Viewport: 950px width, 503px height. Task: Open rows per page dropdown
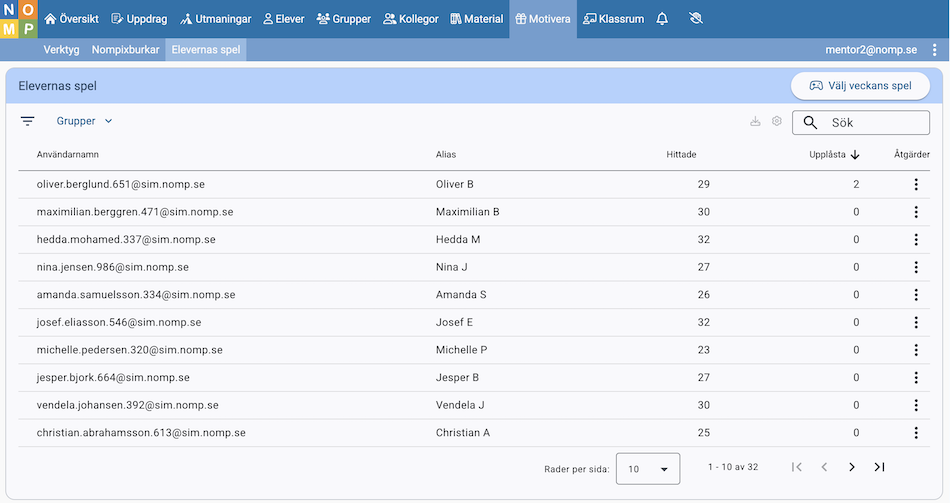648,468
